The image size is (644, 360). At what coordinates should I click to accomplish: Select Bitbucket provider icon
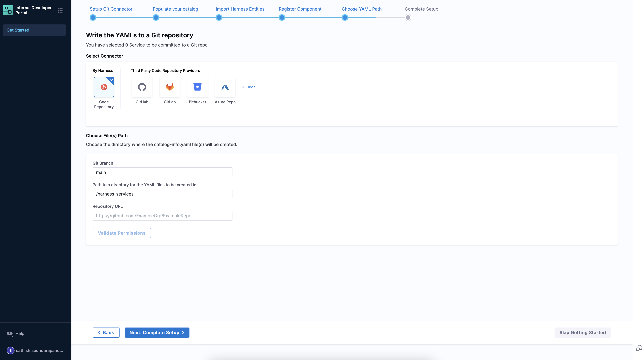[197, 87]
